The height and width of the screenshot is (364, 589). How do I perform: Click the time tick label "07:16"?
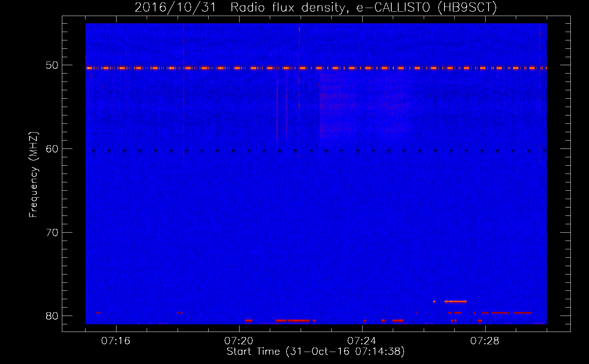point(116,341)
